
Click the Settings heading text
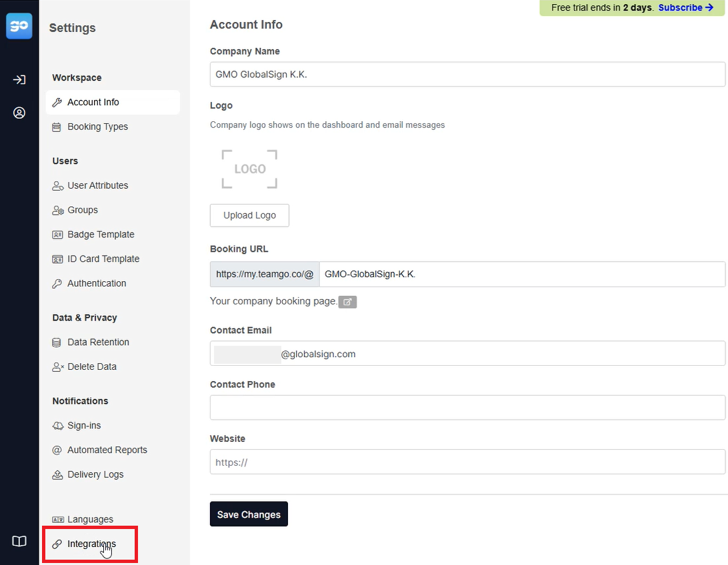[73, 28]
